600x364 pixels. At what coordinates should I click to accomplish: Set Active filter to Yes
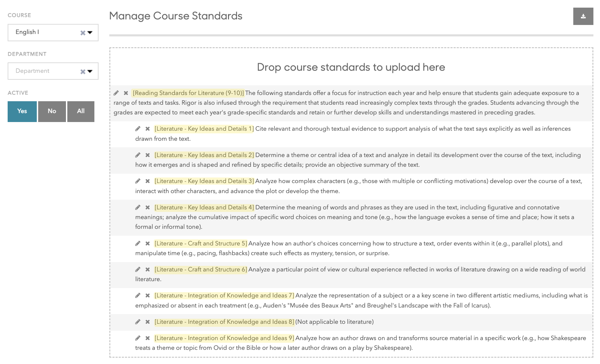pyautogui.click(x=22, y=111)
